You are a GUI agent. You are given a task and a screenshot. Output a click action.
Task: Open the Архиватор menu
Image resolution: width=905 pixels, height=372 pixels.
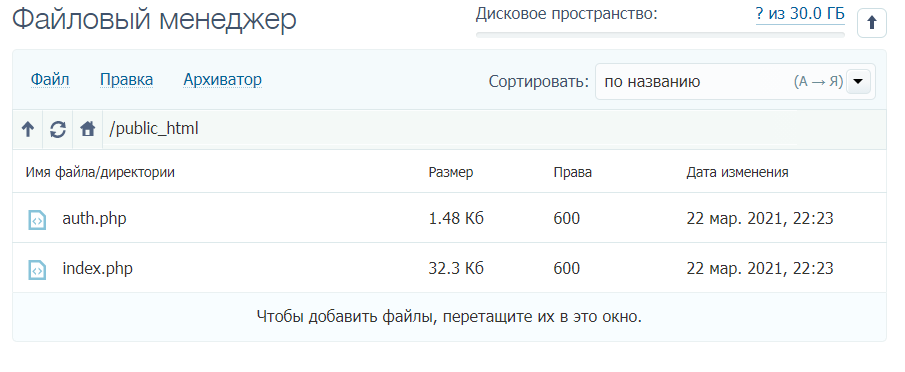pos(222,80)
